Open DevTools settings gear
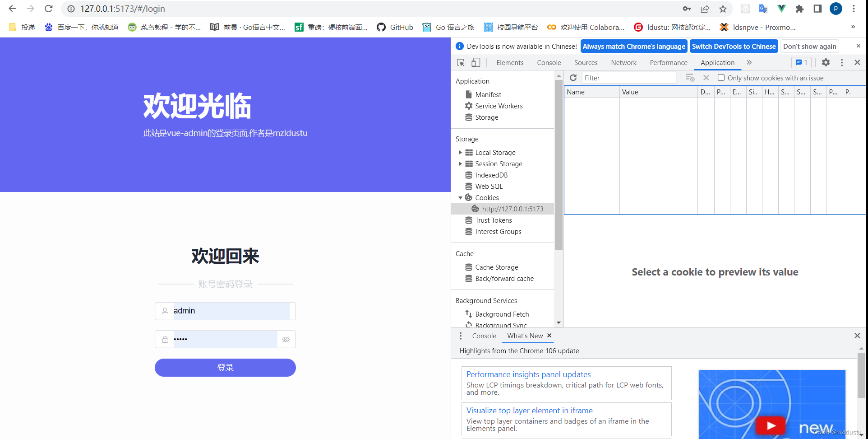868x439 pixels. click(x=826, y=63)
